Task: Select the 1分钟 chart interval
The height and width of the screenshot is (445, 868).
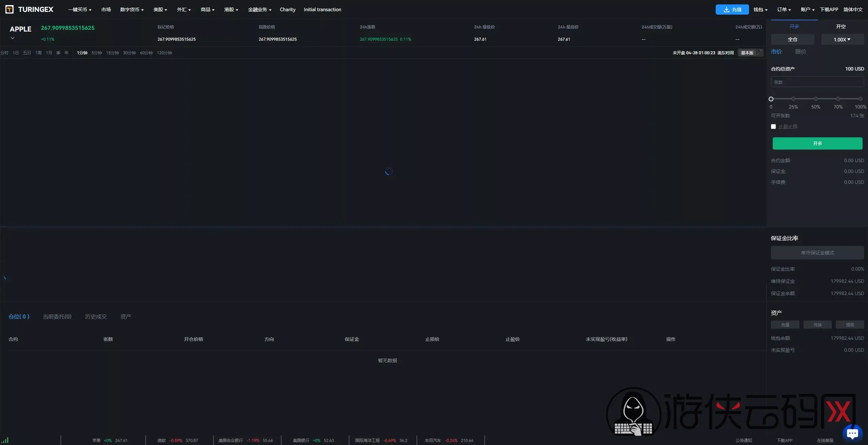Action: tap(82, 53)
